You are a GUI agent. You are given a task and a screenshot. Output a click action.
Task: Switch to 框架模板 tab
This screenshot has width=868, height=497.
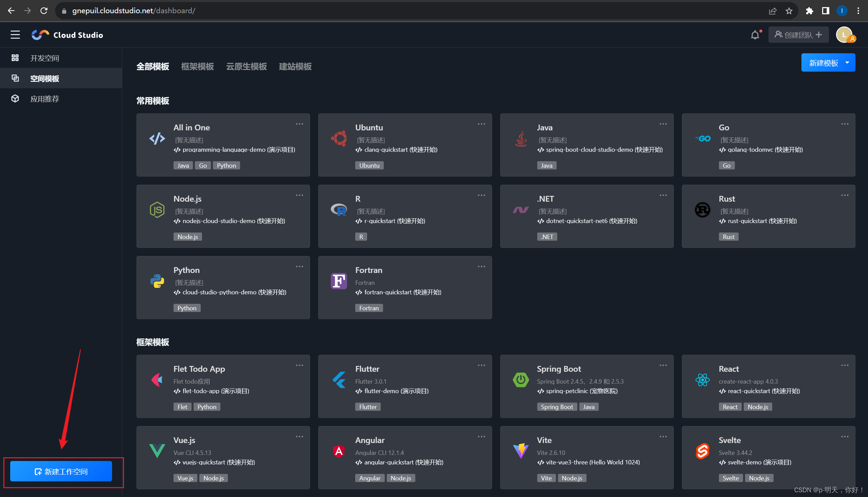click(198, 67)
